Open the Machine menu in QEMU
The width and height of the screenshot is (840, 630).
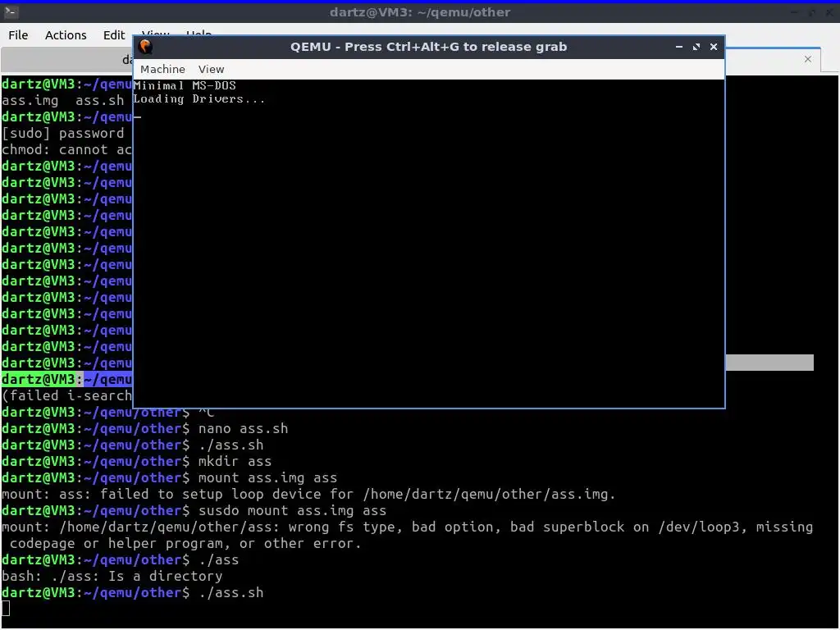(162, 69)
